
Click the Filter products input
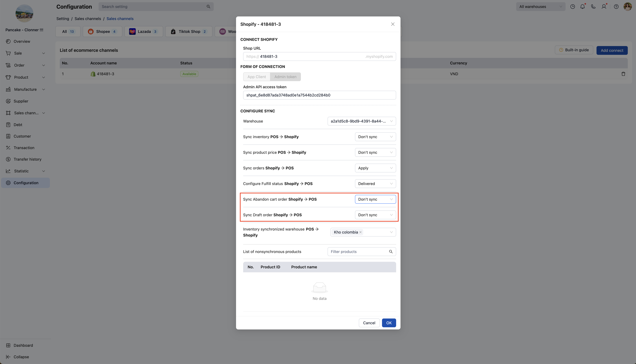pos(361,251)
